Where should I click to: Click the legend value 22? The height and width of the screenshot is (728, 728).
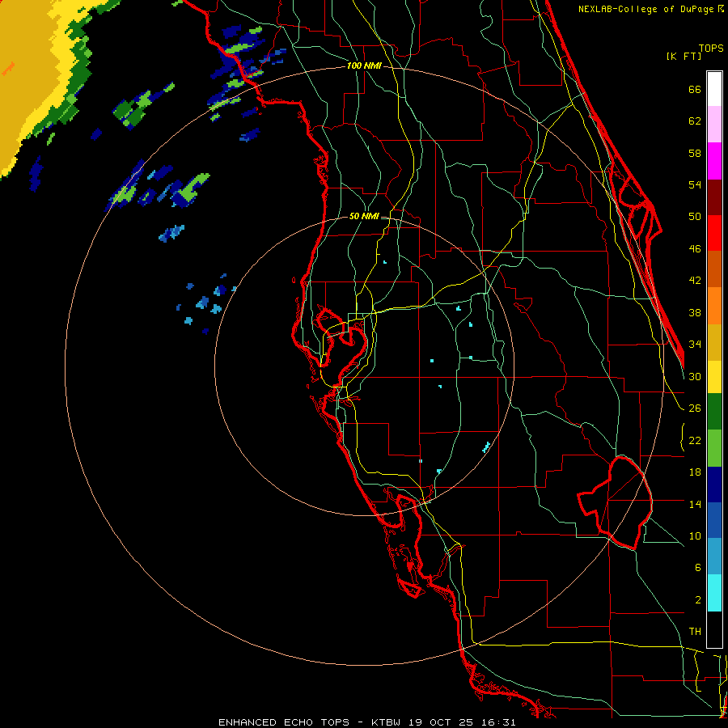(695, 440)
